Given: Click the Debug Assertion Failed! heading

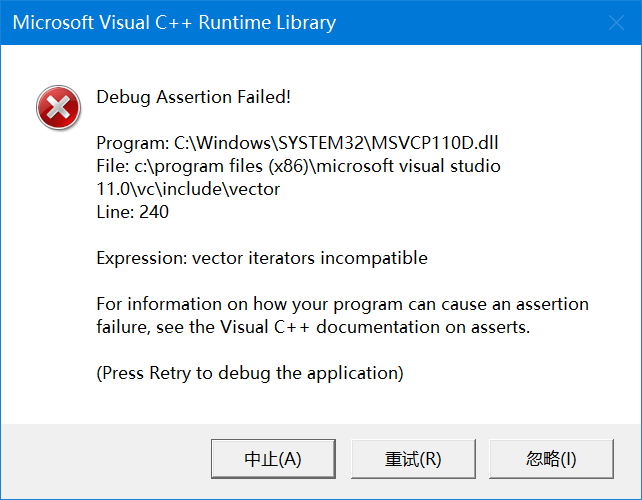Looking at the screenshot, I should pyautogui.click(x=193, y=97).
